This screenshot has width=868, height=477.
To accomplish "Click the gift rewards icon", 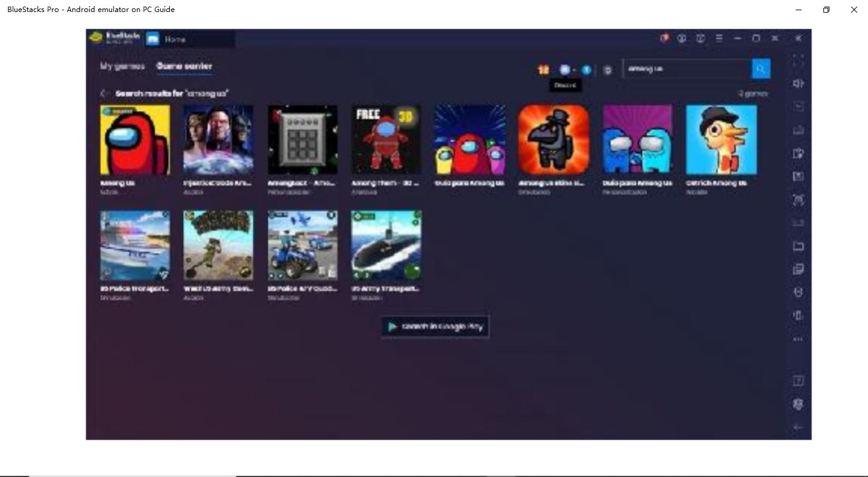I will tap(544, 70).
